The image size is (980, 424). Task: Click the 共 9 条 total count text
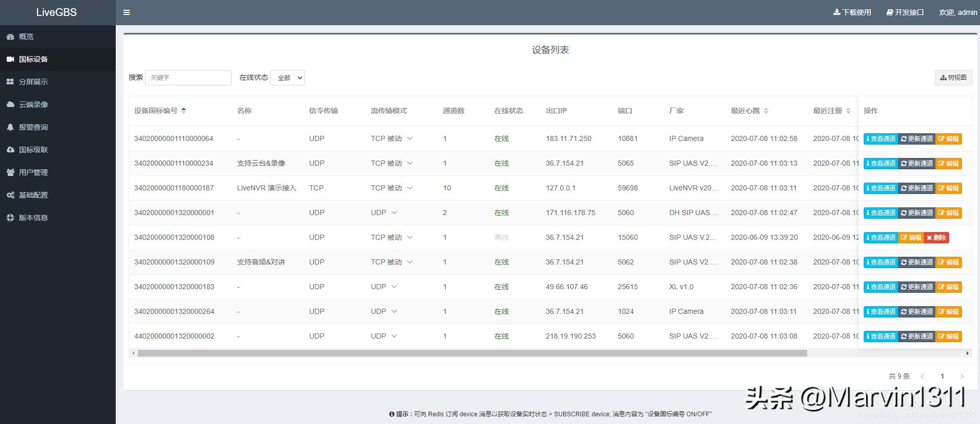point(899,376)
